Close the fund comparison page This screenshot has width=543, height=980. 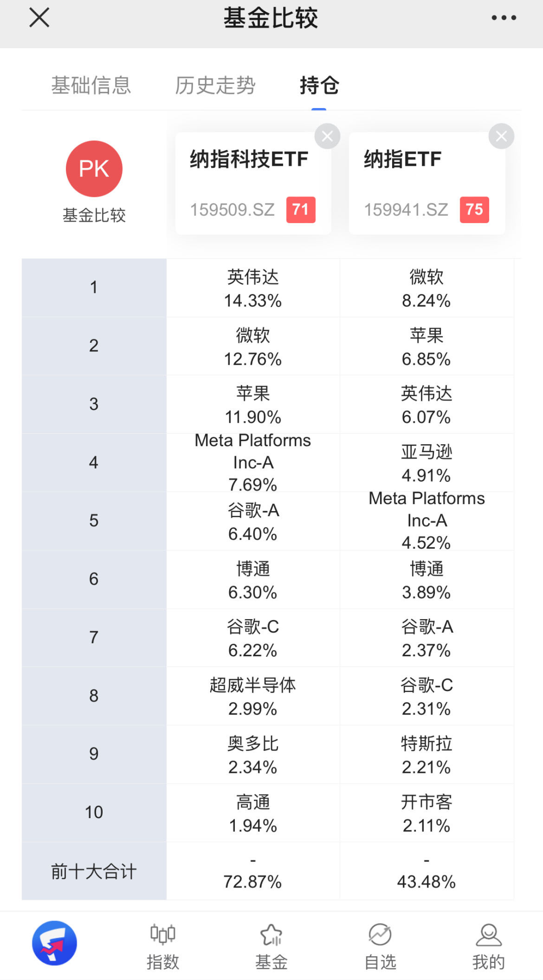tap(39, 18)
